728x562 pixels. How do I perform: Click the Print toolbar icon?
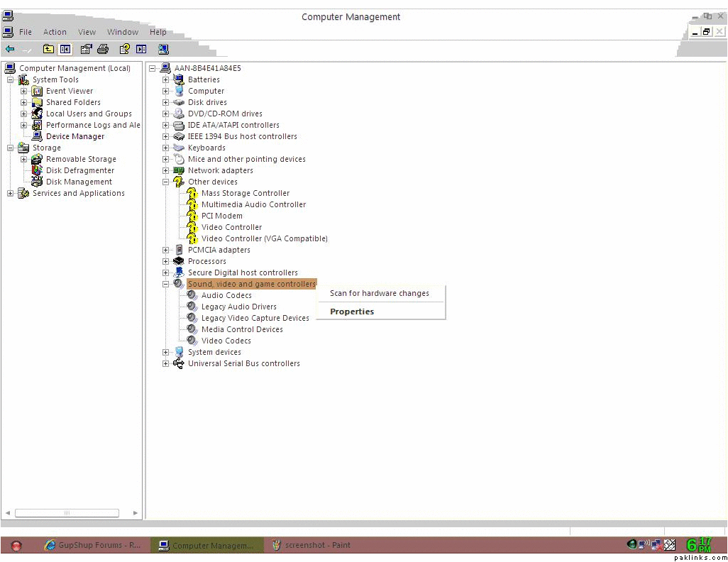coord(103,49)
